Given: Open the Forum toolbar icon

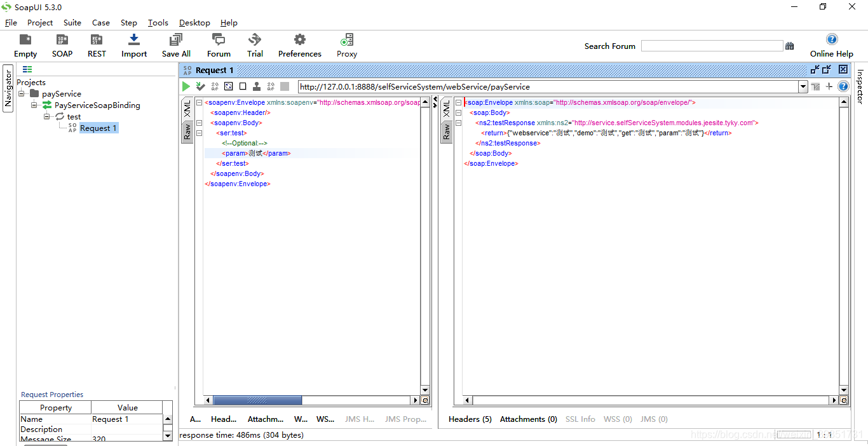Looking at the screenshot, I should coord(219,40).
